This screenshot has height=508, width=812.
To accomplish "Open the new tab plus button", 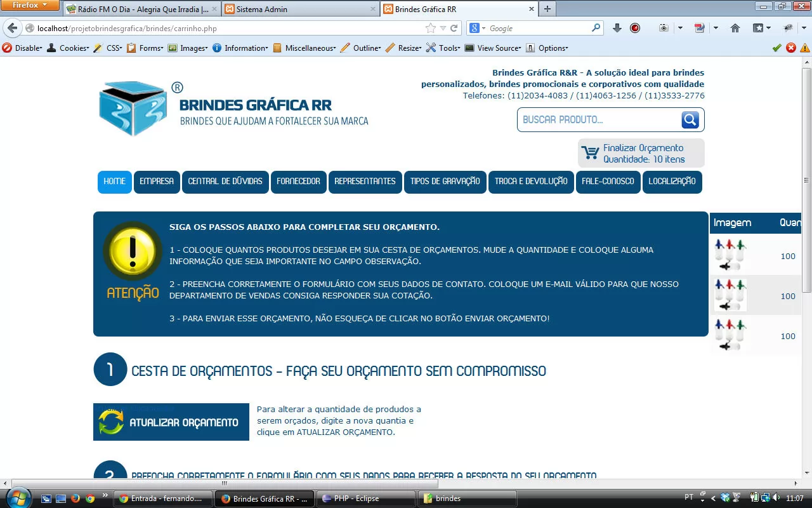I will tap(547, 9).
